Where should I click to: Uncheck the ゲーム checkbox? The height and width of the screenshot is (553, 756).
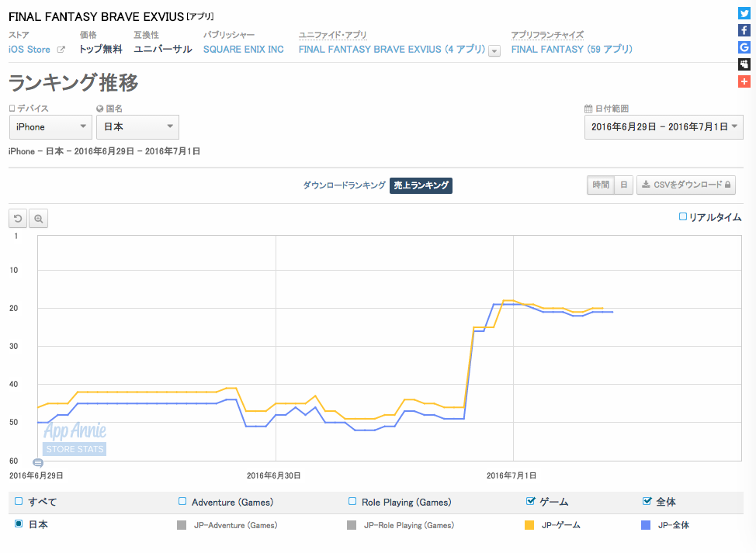(530, 501)
